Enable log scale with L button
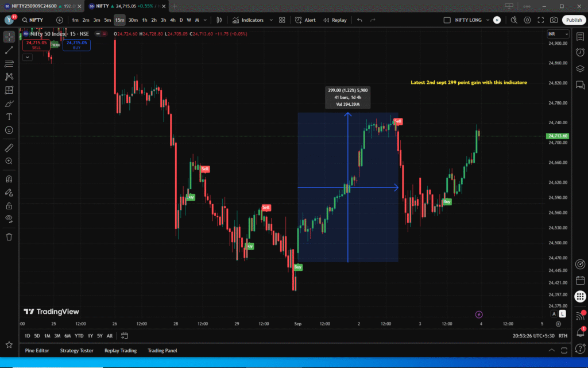Screen dimensions: 588x368 pos(562,314)
